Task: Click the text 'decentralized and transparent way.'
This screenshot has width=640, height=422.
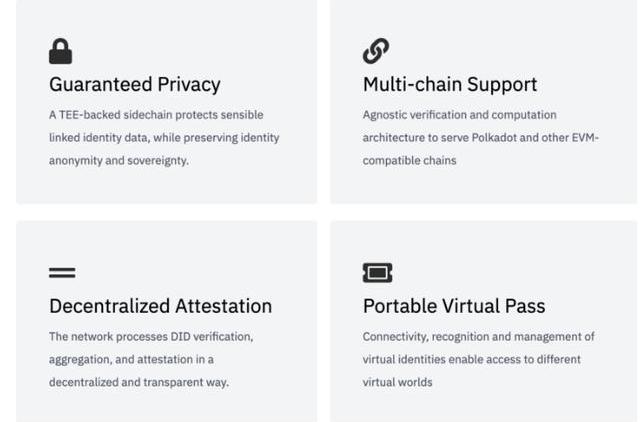Action: (139, 382)
